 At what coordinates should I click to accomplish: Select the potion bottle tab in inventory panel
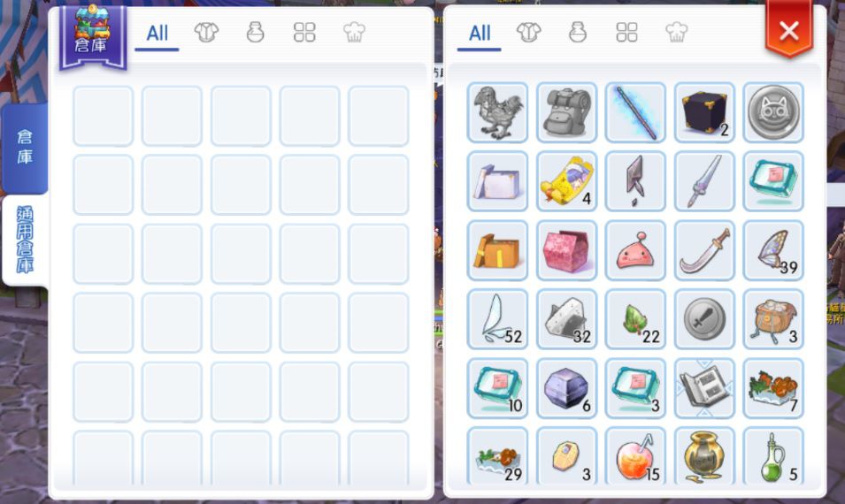578,33
